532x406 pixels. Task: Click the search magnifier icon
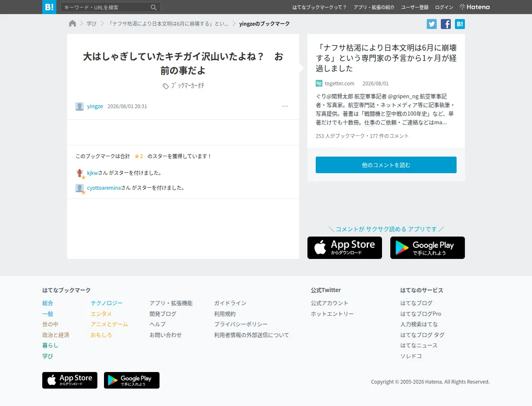coord(154,7)
